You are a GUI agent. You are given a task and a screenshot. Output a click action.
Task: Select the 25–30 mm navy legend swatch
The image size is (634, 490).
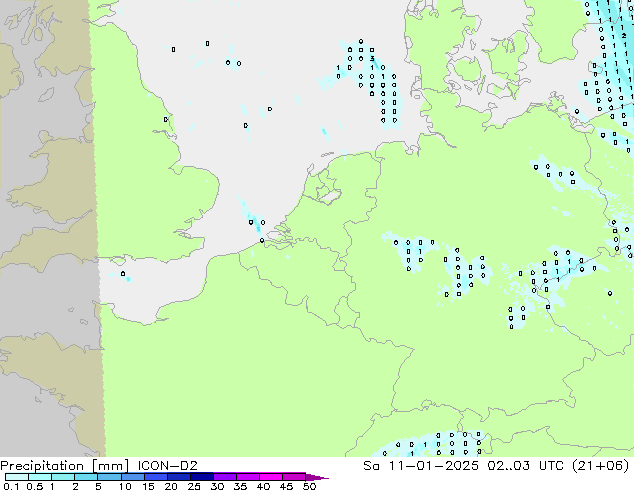(202, 477)
